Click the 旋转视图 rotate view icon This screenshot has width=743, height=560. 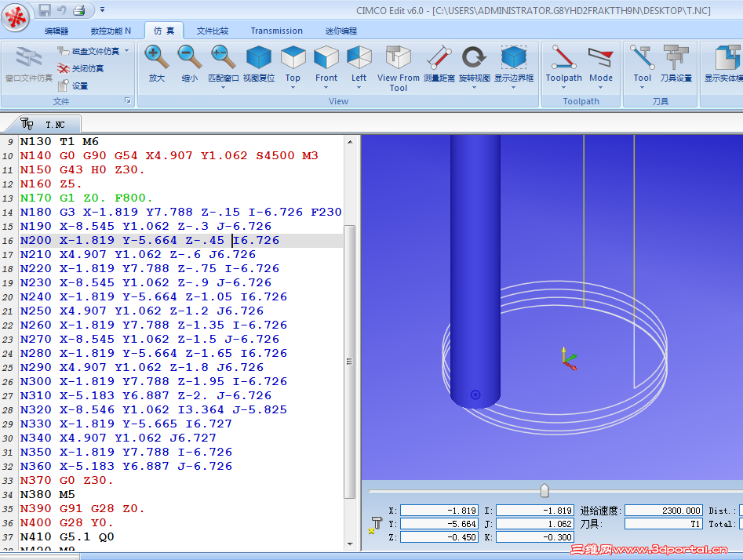(474, 57)
